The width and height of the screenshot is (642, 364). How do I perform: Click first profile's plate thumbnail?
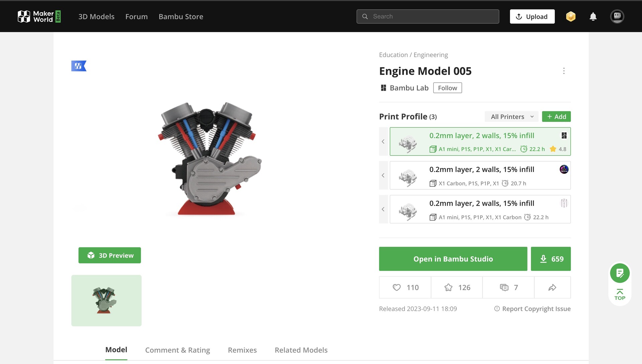(408, 143)
